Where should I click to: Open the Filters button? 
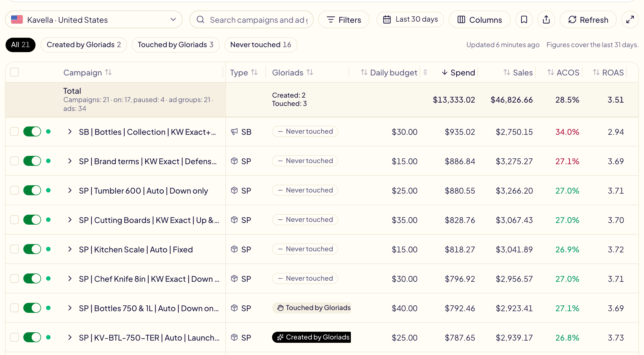pos(344,20)
